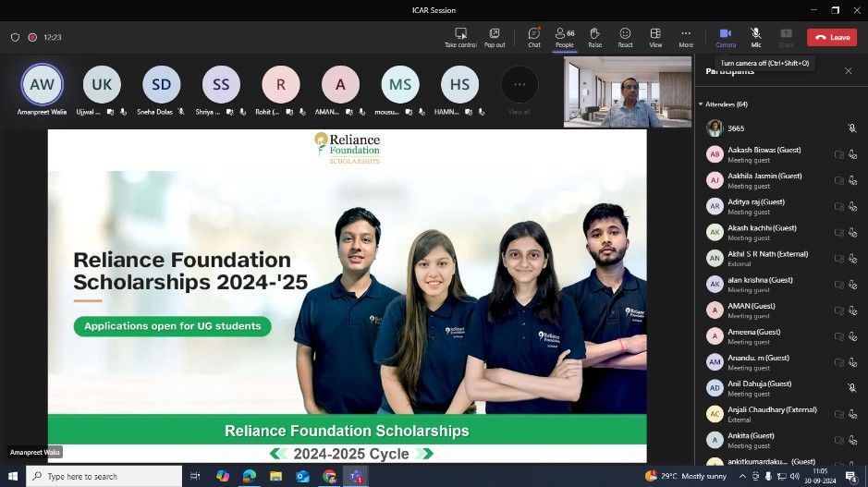This screenshot has width=868, height=487.
Task: Click camera icon for Anandu. m
Action: click(x=839, y=362)
